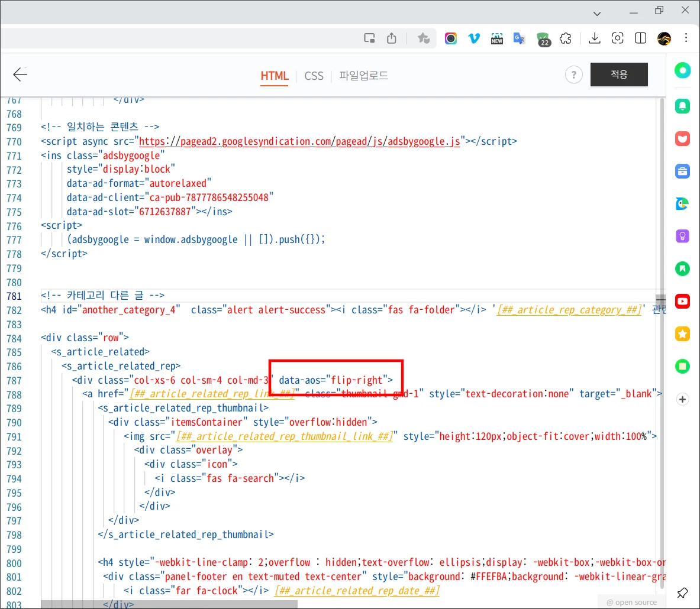The height and width of the screenshot is (609, 700).
Task: Click the horizontal scrollbar at editor bottom
Action: (169, 604)
